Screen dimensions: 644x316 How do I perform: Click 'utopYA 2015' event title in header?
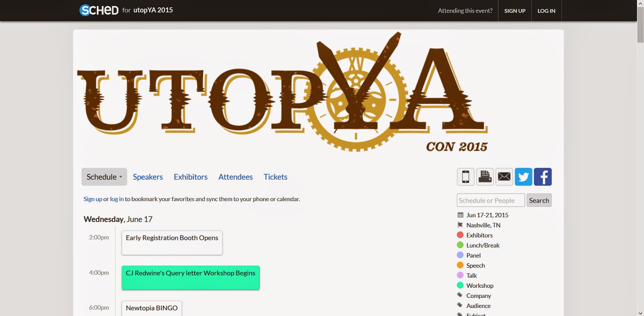[x=153, y=10]
